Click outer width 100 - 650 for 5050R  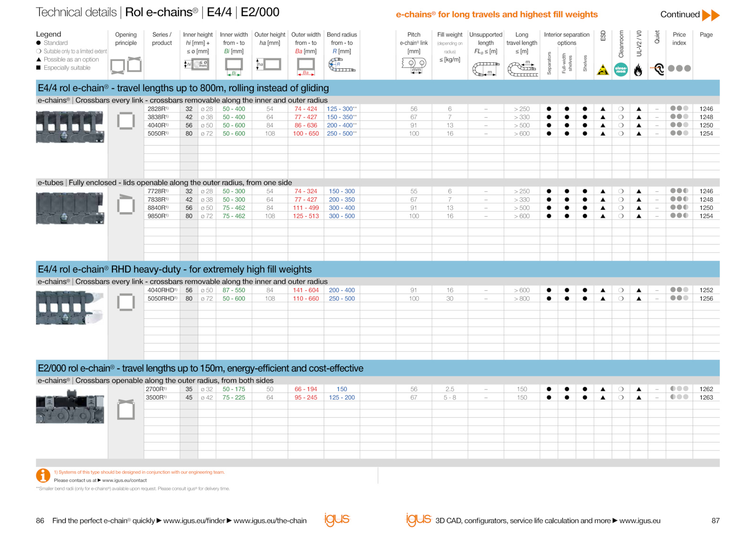[306, 134]
